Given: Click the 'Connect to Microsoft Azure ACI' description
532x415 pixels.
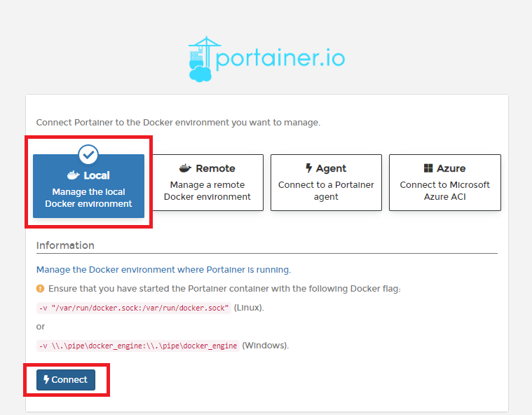Looking at the screenshot, I should pos(445,191).
